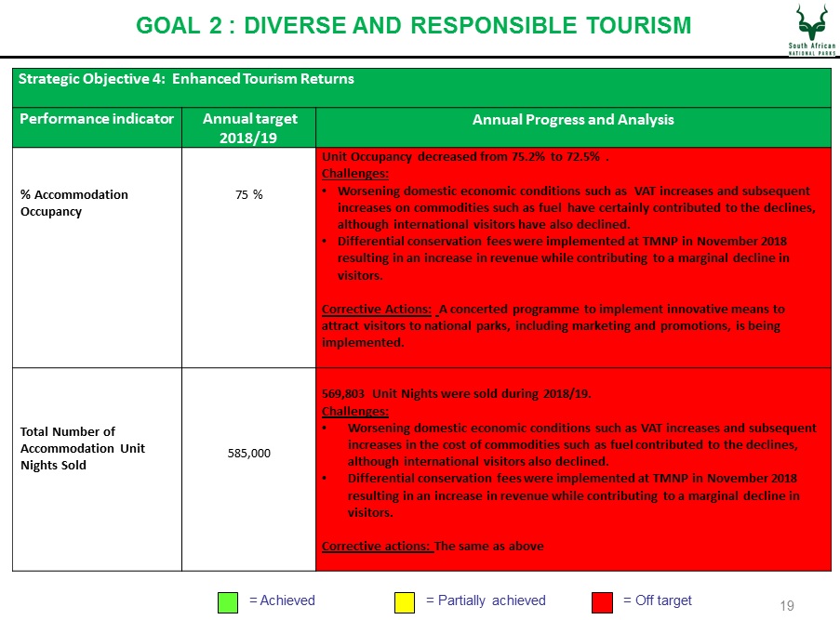Screen dimensions: 840x620
Task: Click the second Challenges heading under Unit Nights
Action: (x=355, y=411)
